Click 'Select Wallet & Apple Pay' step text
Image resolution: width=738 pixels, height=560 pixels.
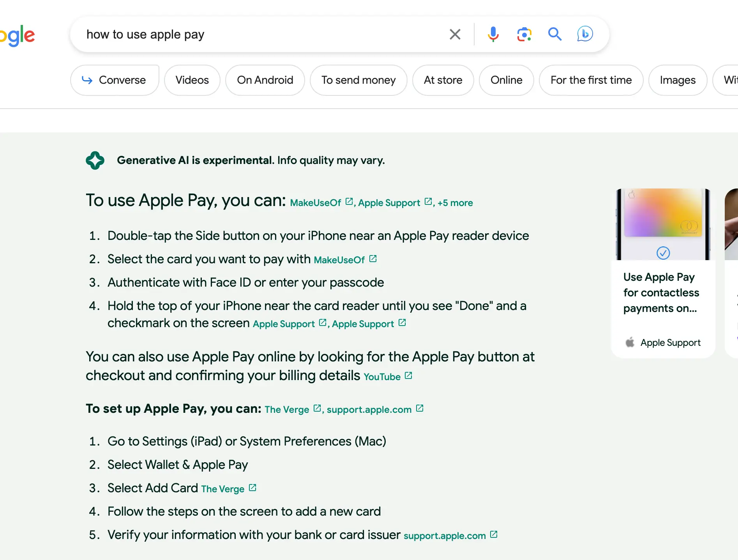click(x=178, y=465)
